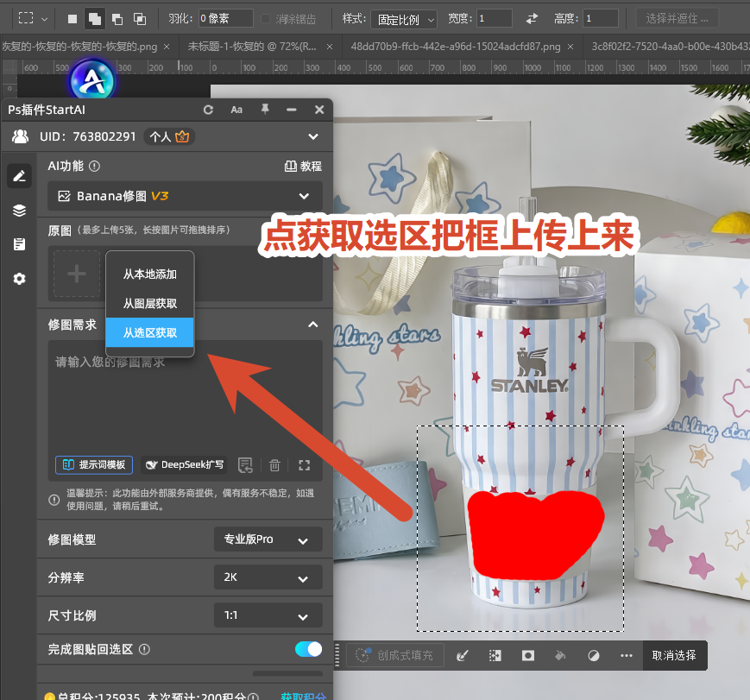Click the contextual taskbar drag handle

tap(337, 655)
